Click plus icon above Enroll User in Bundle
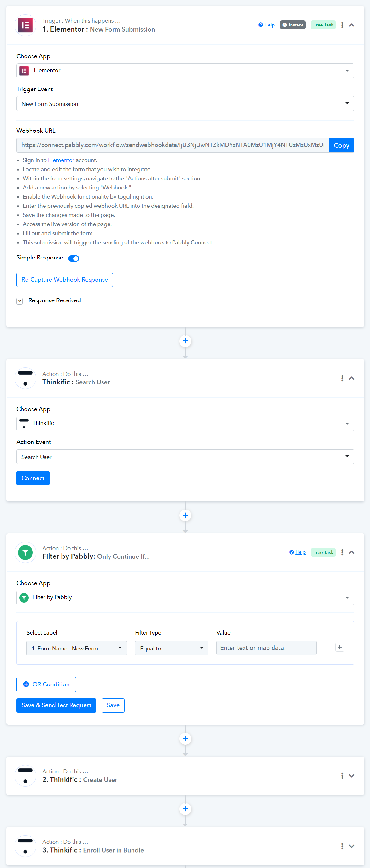The height and width of the screenshot is (868, 370). [185, 809]
